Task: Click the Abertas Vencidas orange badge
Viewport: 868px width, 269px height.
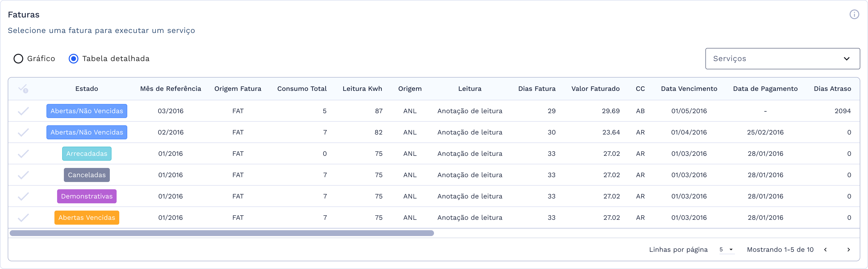Action: coord(87,218)
